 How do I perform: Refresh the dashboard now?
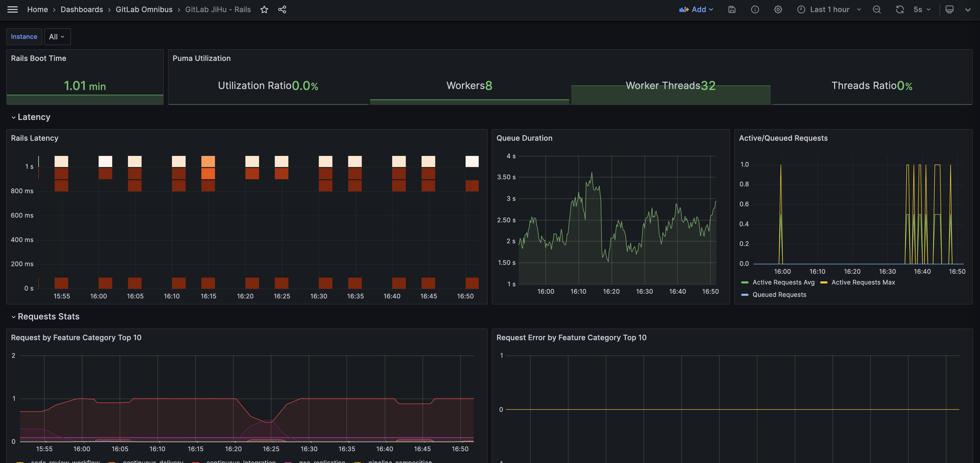899,9
